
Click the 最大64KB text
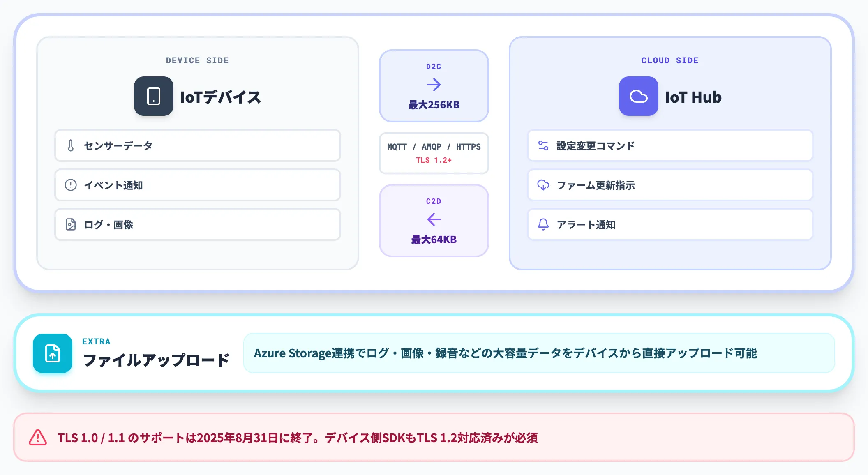(x=434, y=240)
